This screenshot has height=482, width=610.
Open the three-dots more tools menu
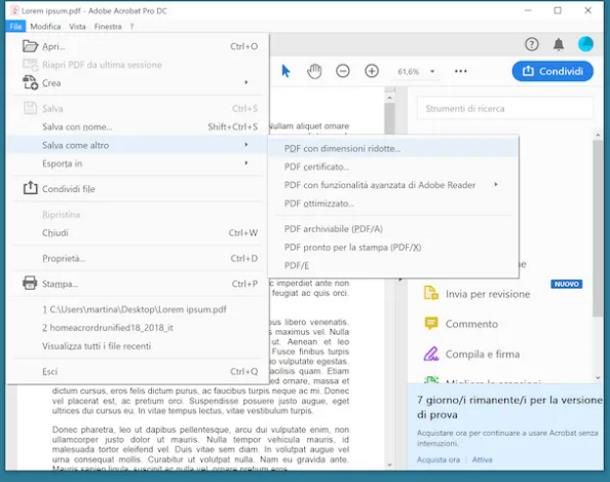point(461,71)
